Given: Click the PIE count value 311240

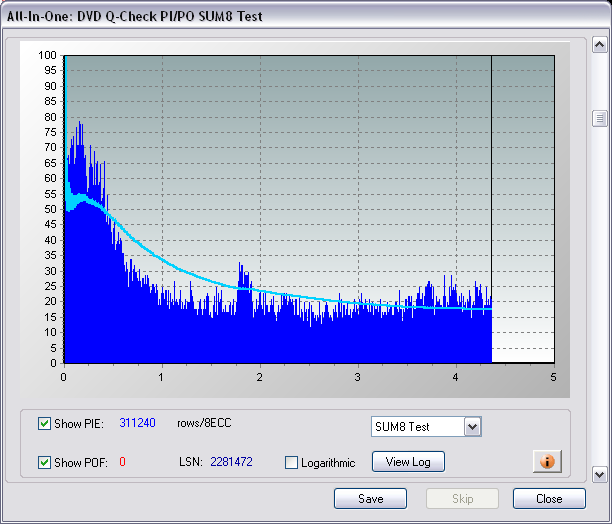Looking at the screenshot, I should tap(137, 423).
